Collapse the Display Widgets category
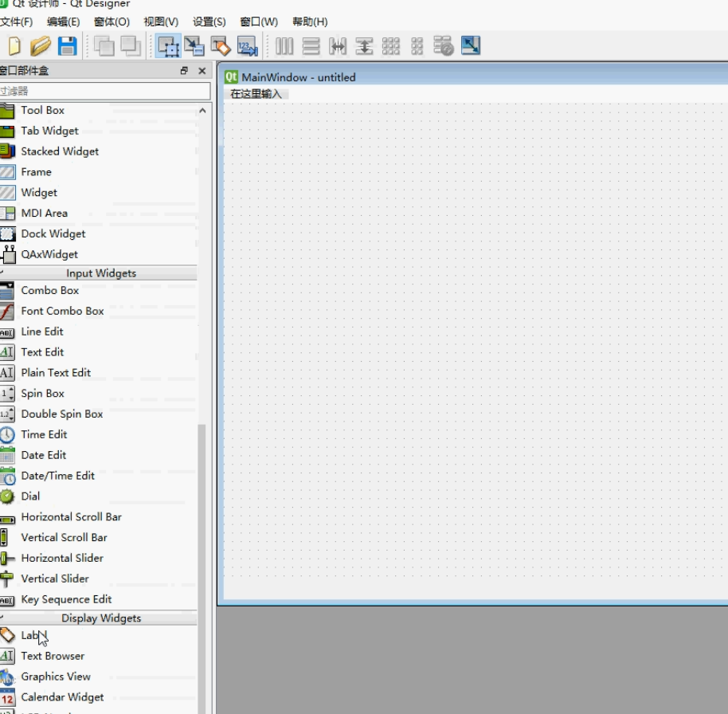The width and height of the screenshot is (728, 714). 99,618
